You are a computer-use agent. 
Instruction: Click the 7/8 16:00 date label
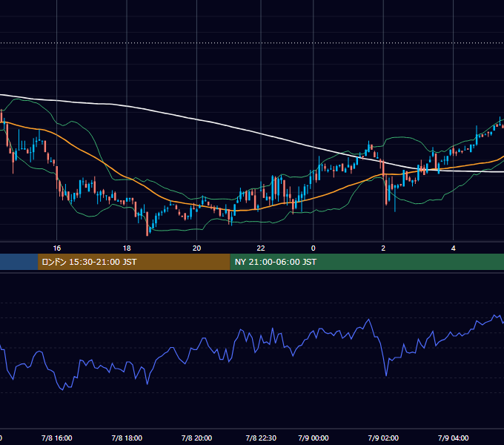57,438
